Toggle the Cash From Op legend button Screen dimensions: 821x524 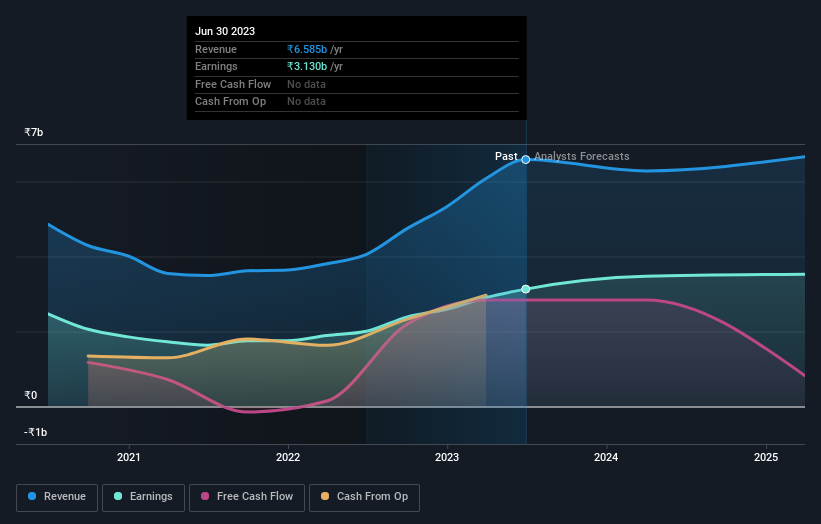tap(364, 497)
